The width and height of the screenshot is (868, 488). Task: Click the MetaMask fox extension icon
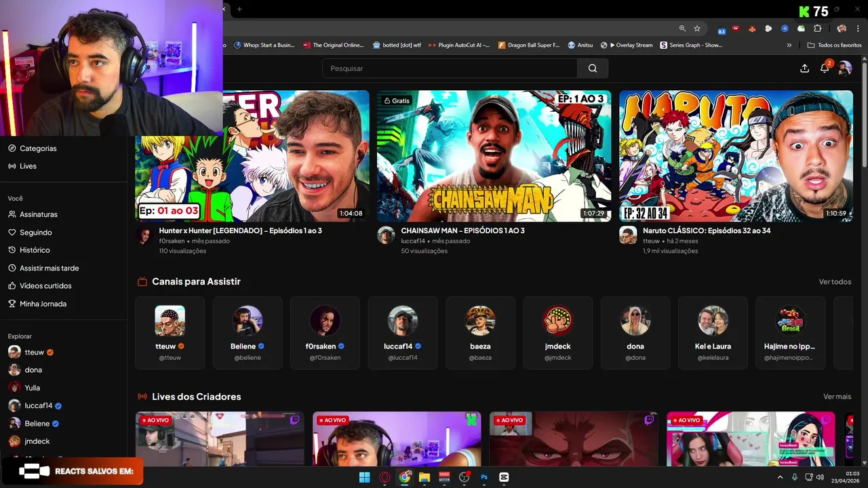[x=752, y=28]
